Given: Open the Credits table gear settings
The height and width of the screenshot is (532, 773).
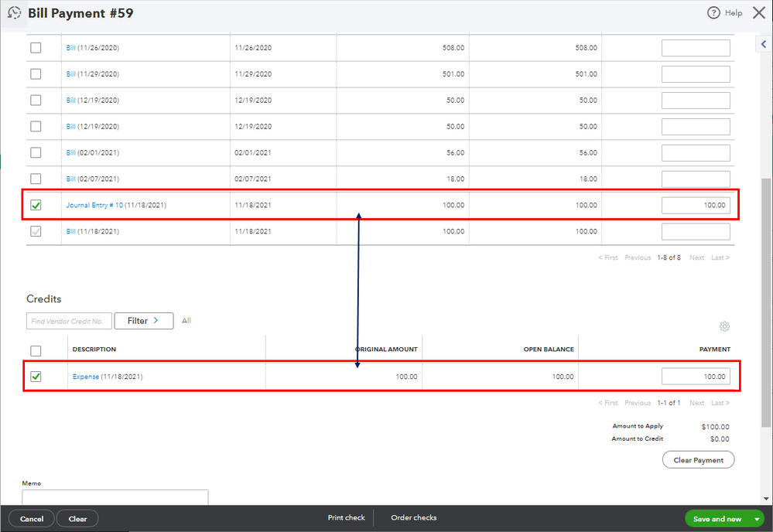Looking at the screenshot, I should tap(724, 326).
